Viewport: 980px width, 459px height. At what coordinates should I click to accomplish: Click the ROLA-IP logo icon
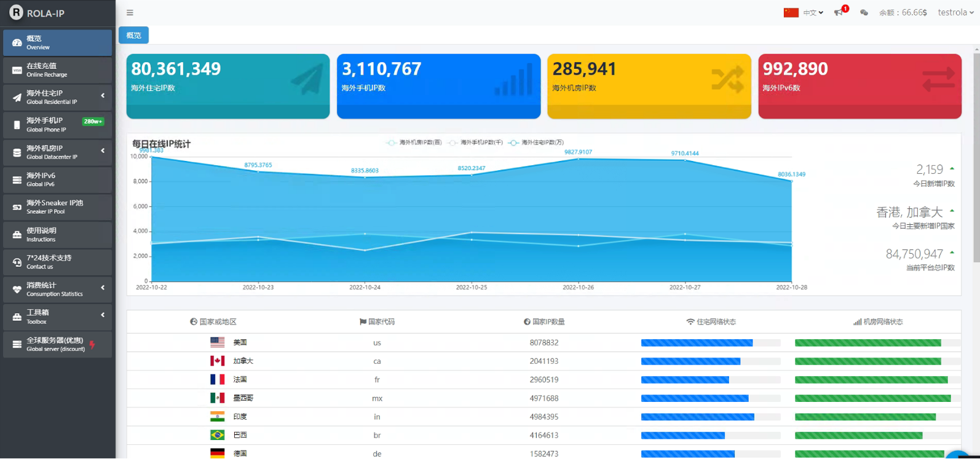point(16,13)
